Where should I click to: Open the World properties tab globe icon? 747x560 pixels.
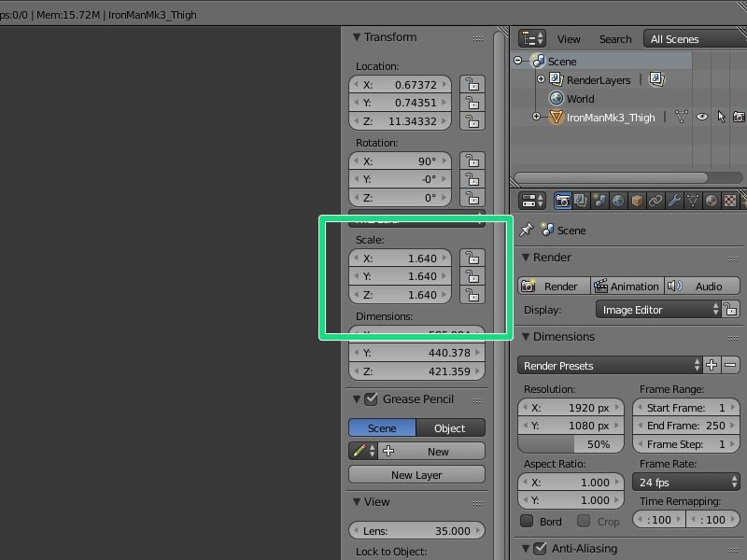tap(618, 201)
